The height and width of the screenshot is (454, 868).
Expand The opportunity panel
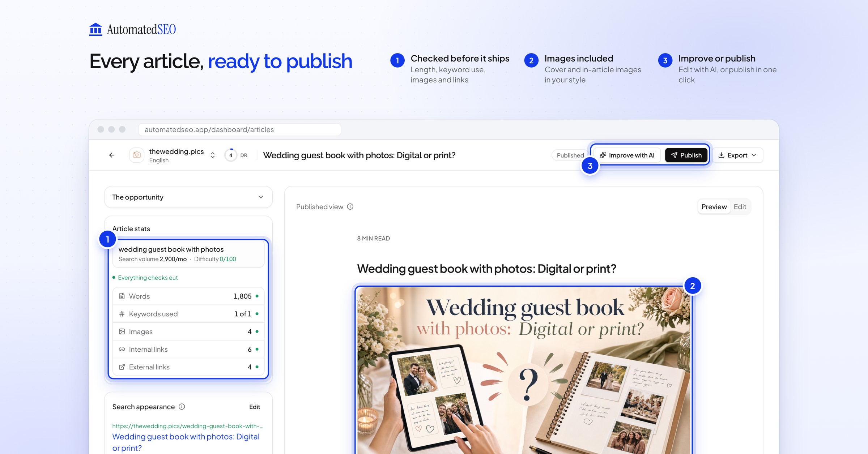click(x=188, y=197)
